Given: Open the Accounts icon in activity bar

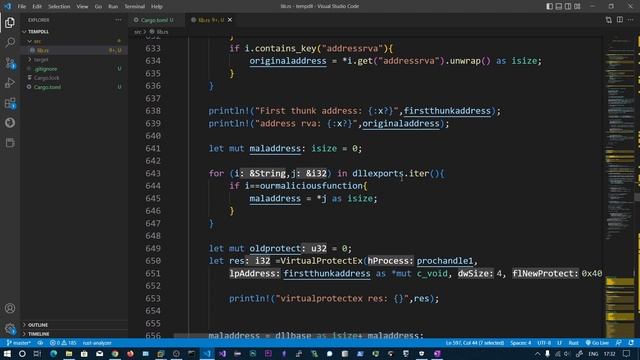Looking at the screenshot, I should point(10,308).
